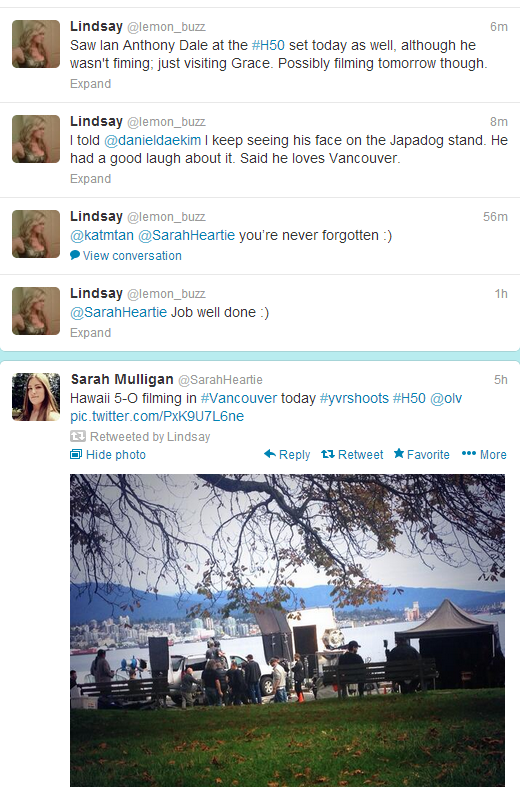This screenshot has height=798, width=520.
Task: Click the 5h timestamp on Sarah's tweet
Action: (501, 380)
